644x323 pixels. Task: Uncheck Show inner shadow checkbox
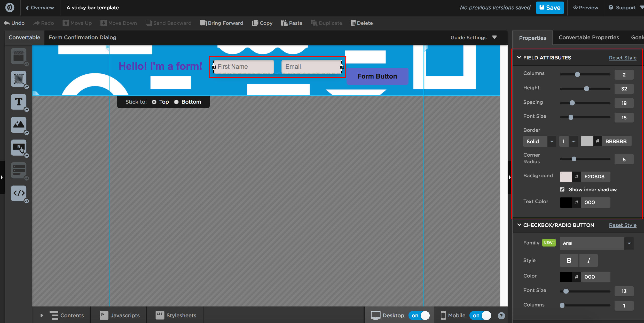pyautogui.click(x=562, y=189)
